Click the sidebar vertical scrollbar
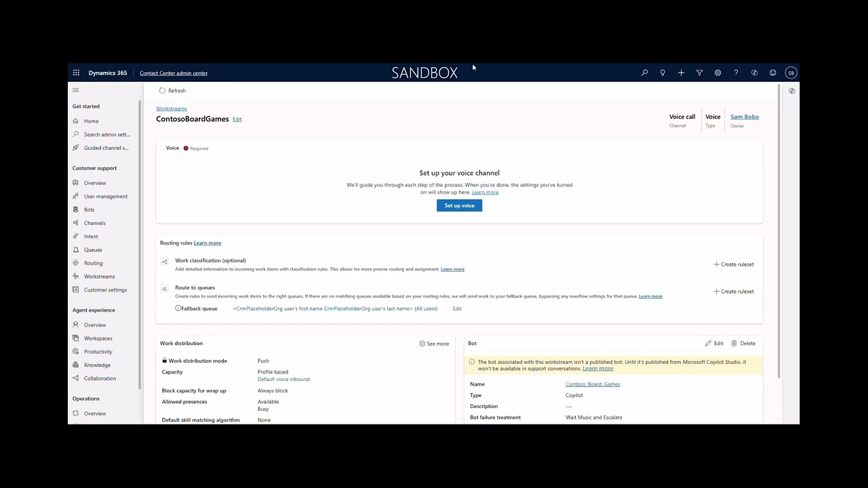The width and height of the screenshot is (868, 488). [x=140, y=244]
